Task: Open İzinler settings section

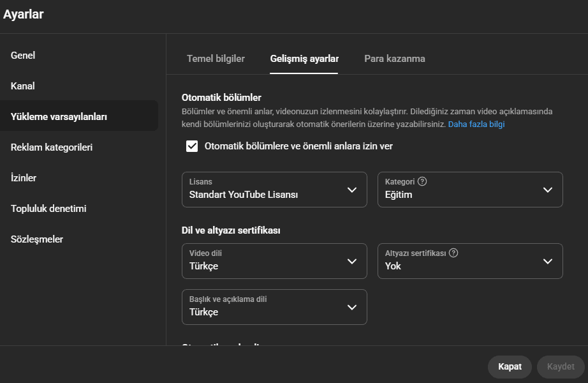Action: point(24,178)
